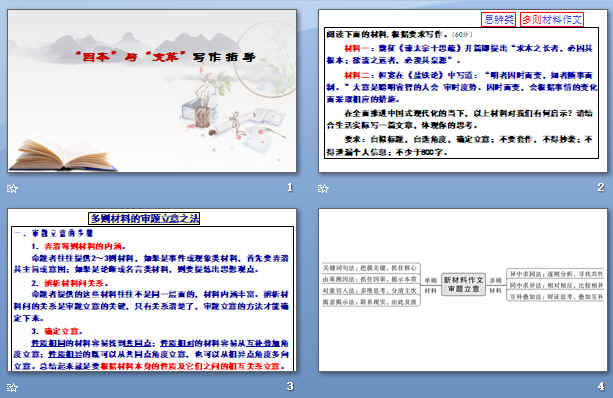The width and height of the screenshot is (613, 398).
Task: Select the title slide thumbnail with ink painting
Action: pyautogui.click(x=152, y=91)
